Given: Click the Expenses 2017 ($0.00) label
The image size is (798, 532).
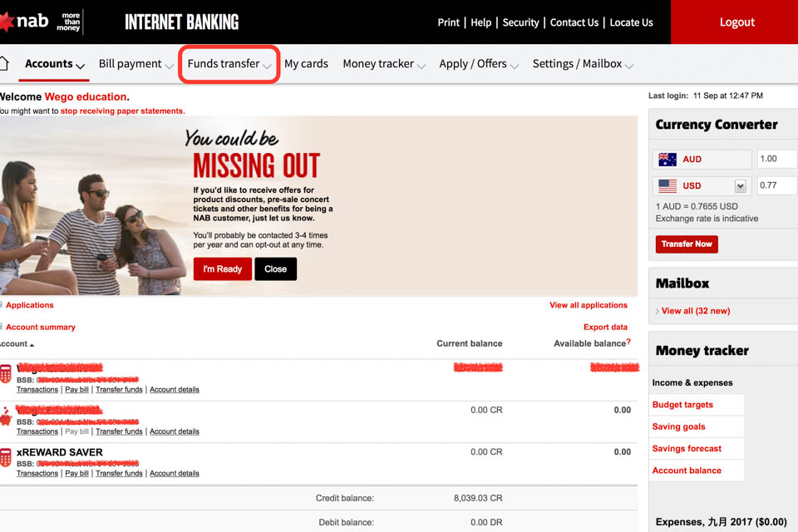Looking at the screenshot, I should [722, 522].
